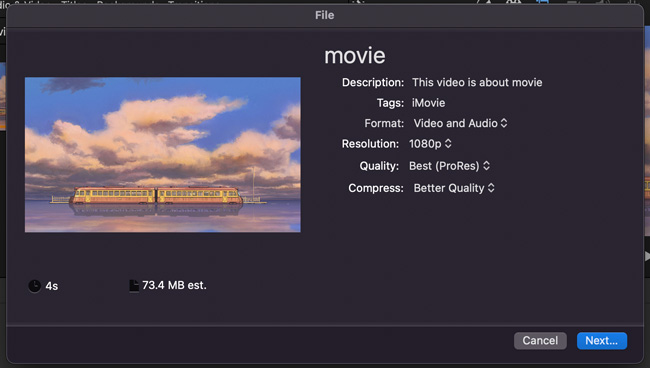Click the Resolution: label
The width and height of the screenshot is (650, 368).
coord(370,144)
